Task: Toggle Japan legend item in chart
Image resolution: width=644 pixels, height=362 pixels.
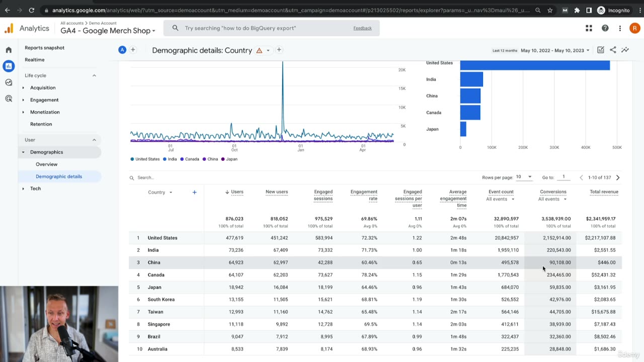Action: 229,159
